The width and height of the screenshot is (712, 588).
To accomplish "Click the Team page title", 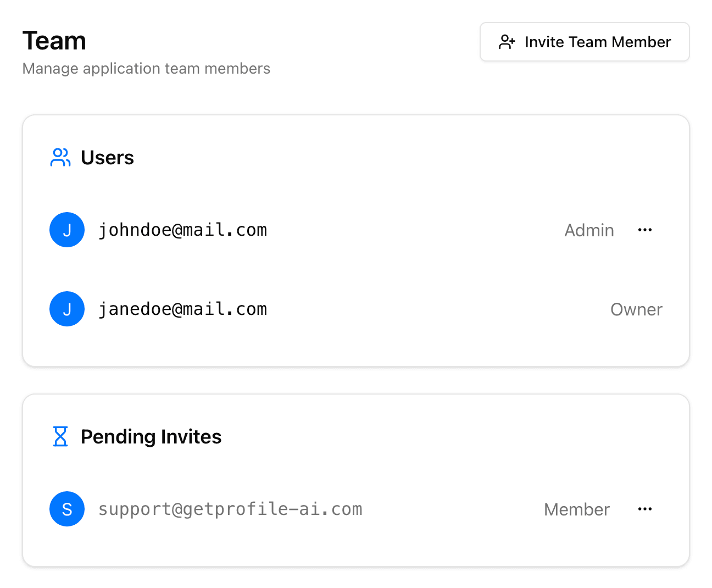I will point(54,41).
